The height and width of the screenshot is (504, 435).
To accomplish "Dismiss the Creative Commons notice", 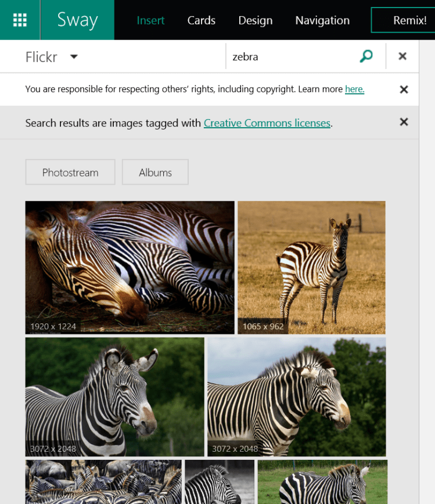I will click(x=404, y=122).
